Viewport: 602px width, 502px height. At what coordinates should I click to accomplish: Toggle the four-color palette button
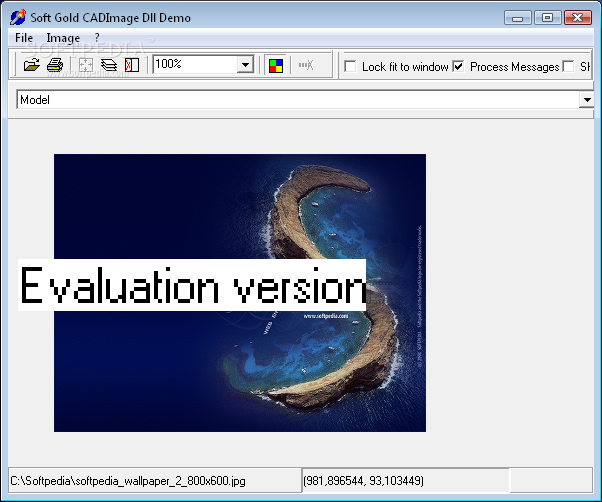tap(276, 66)
